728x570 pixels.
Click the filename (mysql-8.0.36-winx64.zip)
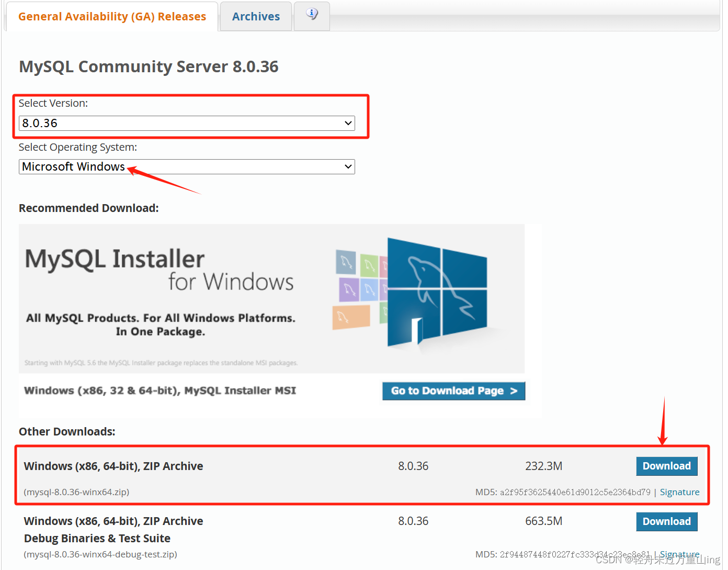pos(76,492)
